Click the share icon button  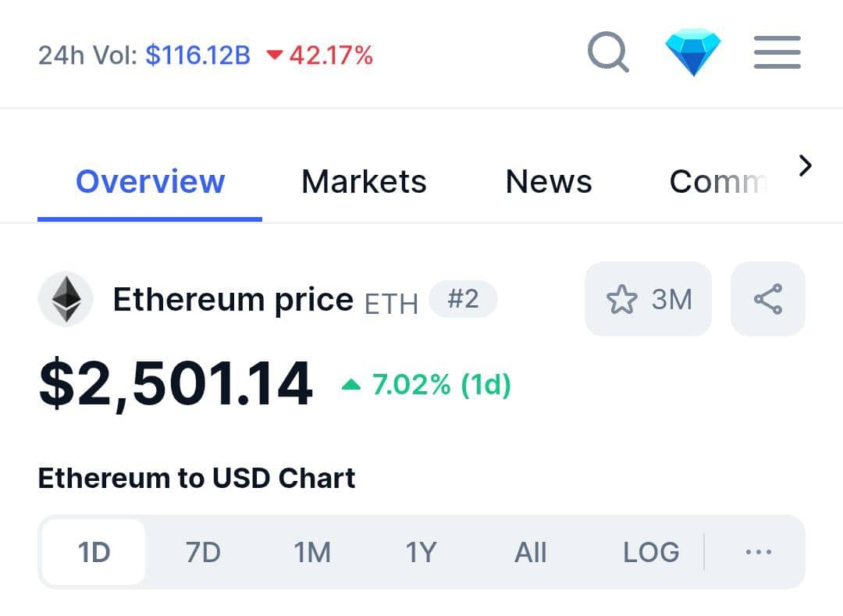click(x=768, y=299)
